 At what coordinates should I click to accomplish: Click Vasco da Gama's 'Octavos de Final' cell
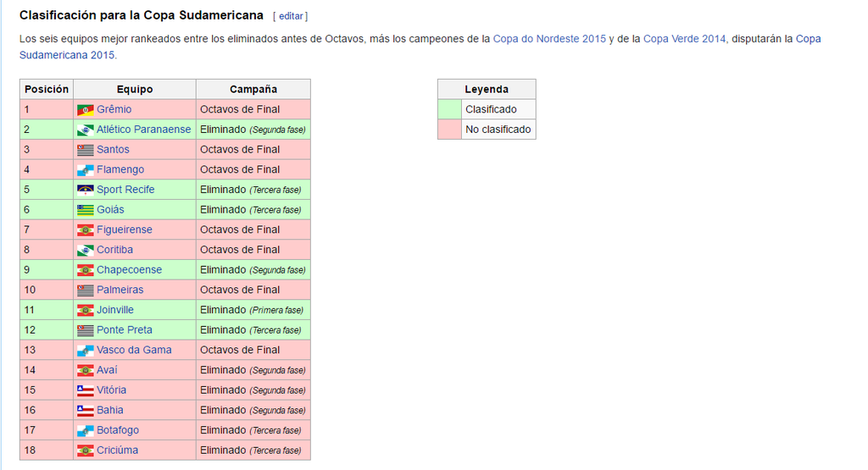[253, 350]
